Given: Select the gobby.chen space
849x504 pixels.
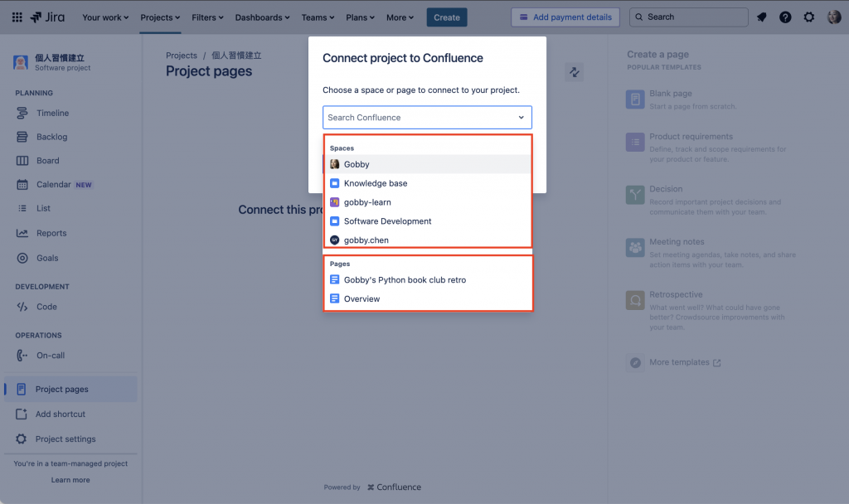Looking at the screenshot, I should pyautogui.click(x=428, y=240).
